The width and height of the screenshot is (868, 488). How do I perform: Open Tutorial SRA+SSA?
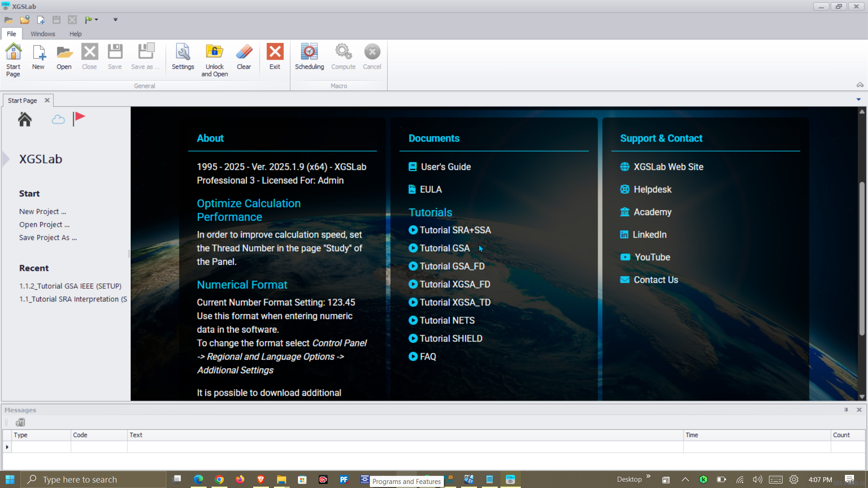(x=450, y=230)
